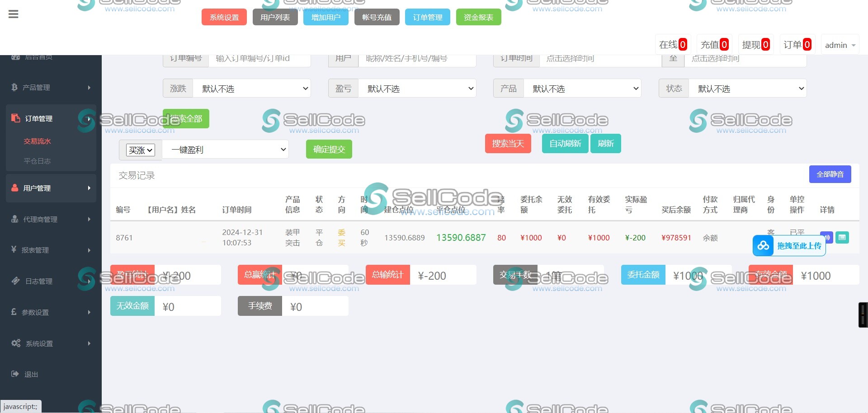Screen dimensions: 868x413
Task: Open the 状态 filter dropdown
Action: [x=747, y=89]
